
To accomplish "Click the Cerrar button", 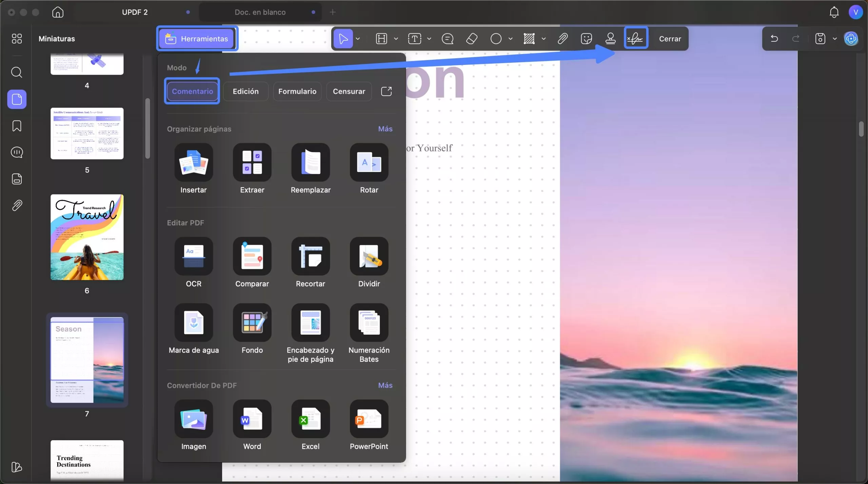I will click(x=670, y=39).
